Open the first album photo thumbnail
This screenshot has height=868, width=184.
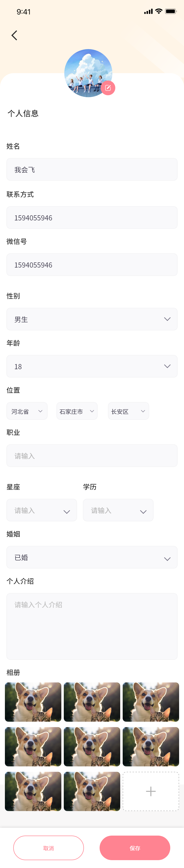pos(33,702)
